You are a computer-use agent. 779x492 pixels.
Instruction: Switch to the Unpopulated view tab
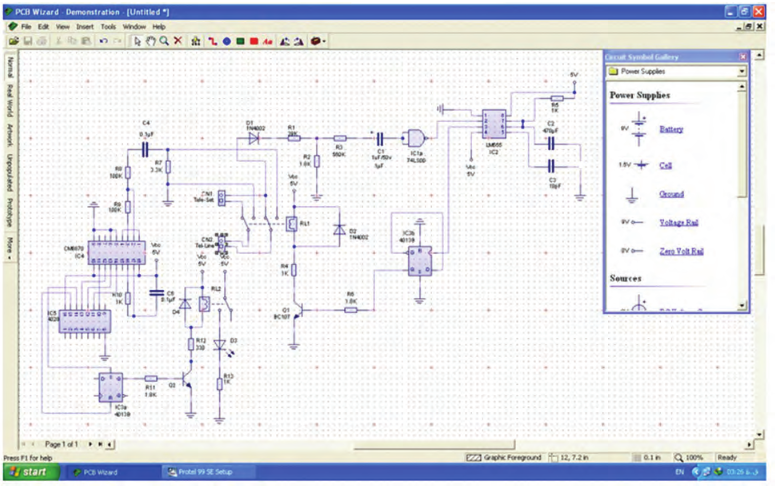click(10, 172)
